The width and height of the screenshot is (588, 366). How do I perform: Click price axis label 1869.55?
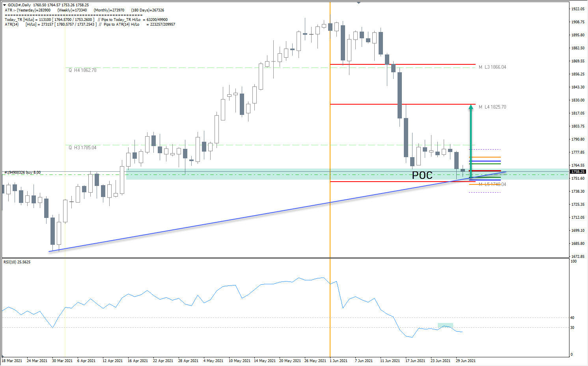pyautogui.click(x=578, y=61)
